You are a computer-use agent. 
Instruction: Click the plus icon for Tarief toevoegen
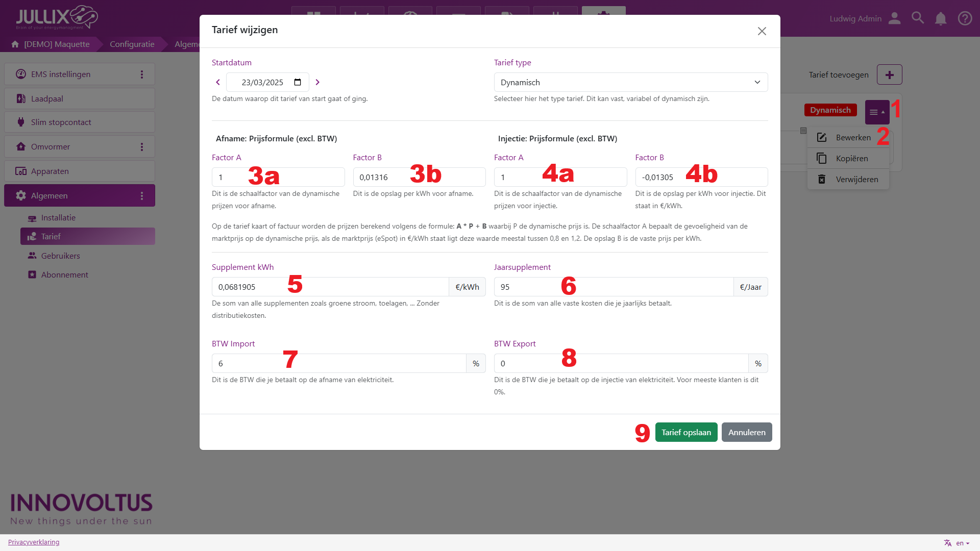point(889,74)
